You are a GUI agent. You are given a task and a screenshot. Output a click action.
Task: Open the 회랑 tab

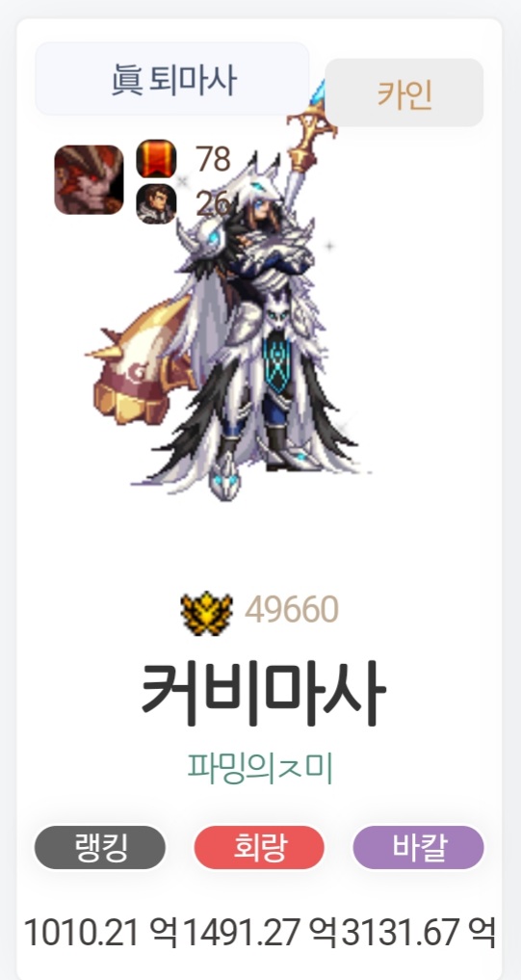pyautogui.click(x=259, y=847)
